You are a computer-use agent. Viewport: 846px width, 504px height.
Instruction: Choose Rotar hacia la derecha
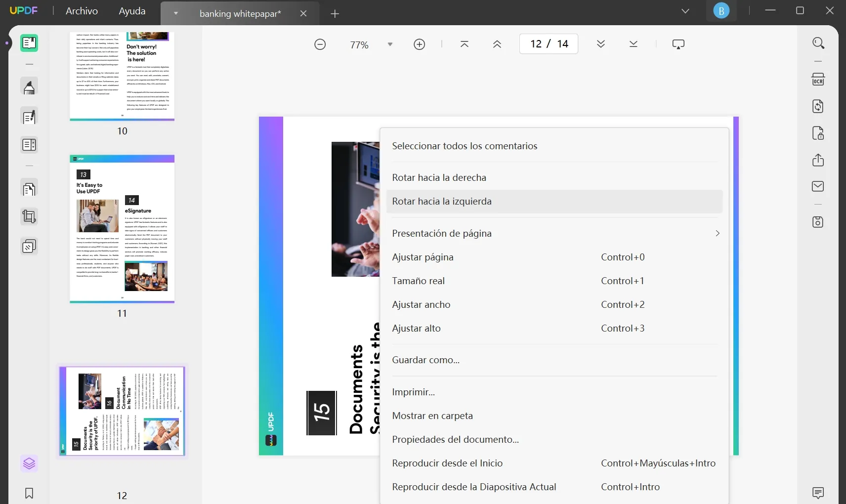[554, 177]
